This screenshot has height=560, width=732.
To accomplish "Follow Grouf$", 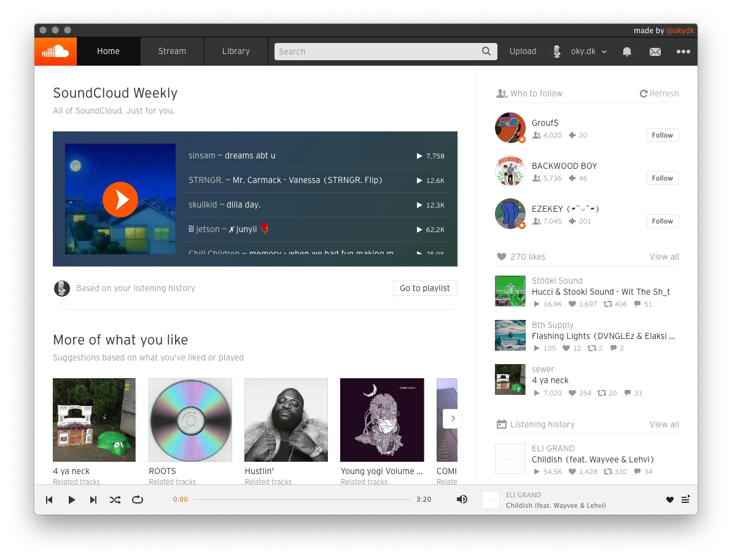I will 663,135.
